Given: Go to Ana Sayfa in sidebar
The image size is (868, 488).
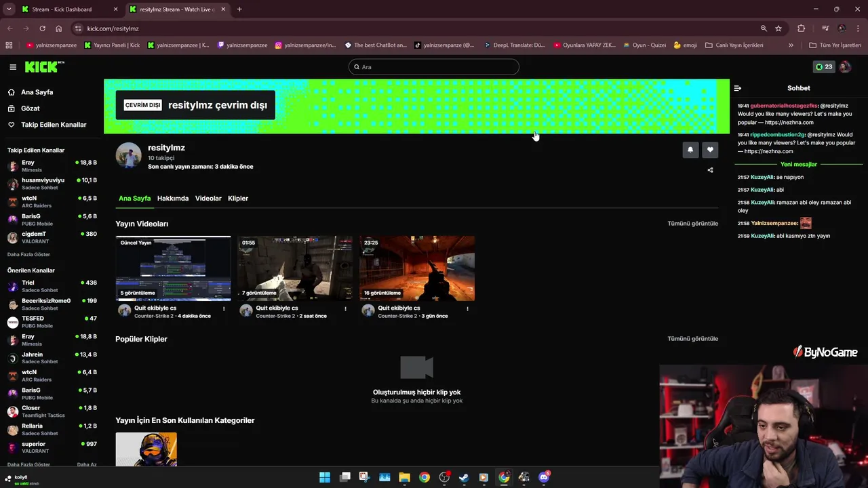Looking at the screenshot, I should coord(37,92).
